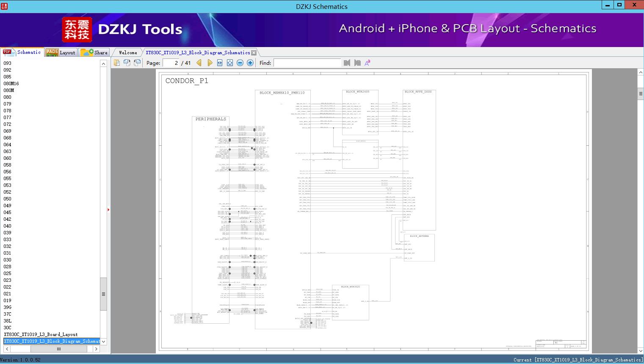Click the page number input box
Image resolution: width=644 pixels, height=364 pixels.
pos(171,63)
